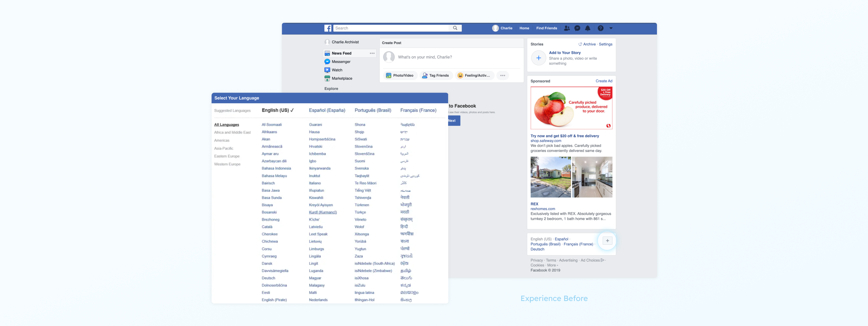Select English (Pirate) language

pos(274,300)
